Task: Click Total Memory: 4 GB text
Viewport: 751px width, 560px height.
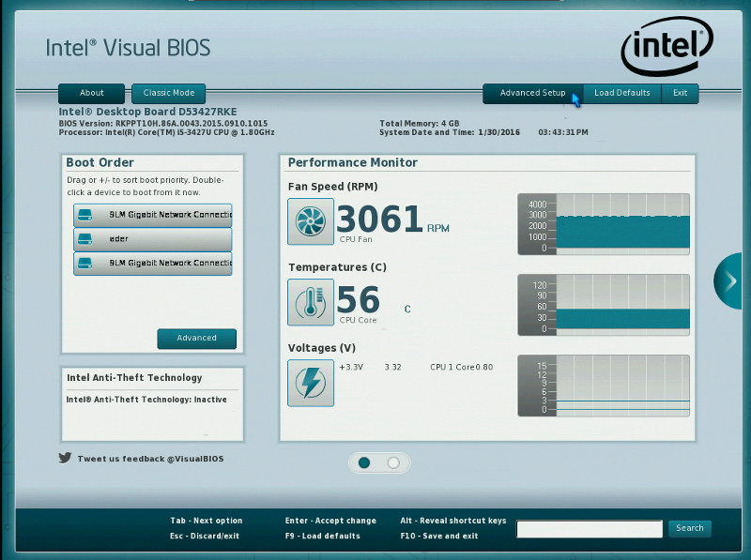Action: (420, 124)
